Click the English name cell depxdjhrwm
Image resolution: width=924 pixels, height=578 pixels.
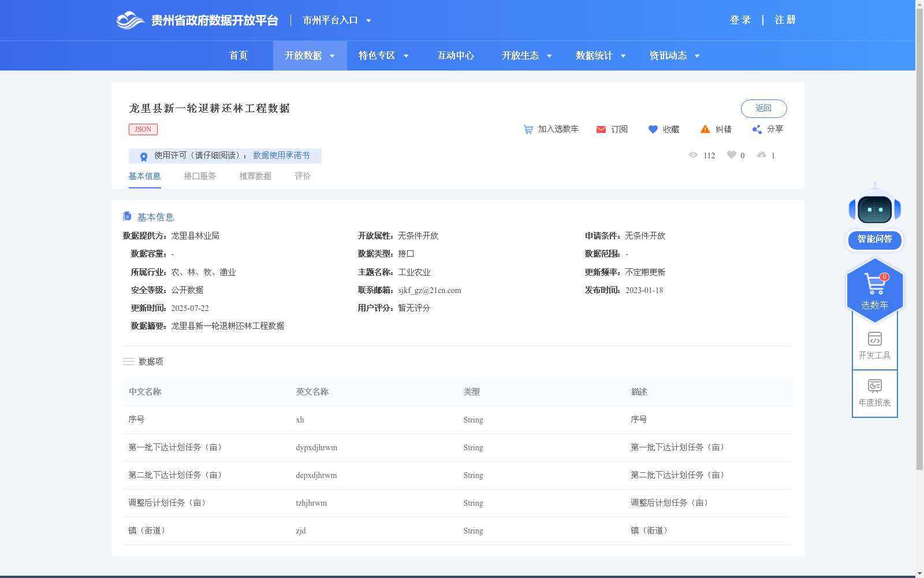(x=316, y=475)
